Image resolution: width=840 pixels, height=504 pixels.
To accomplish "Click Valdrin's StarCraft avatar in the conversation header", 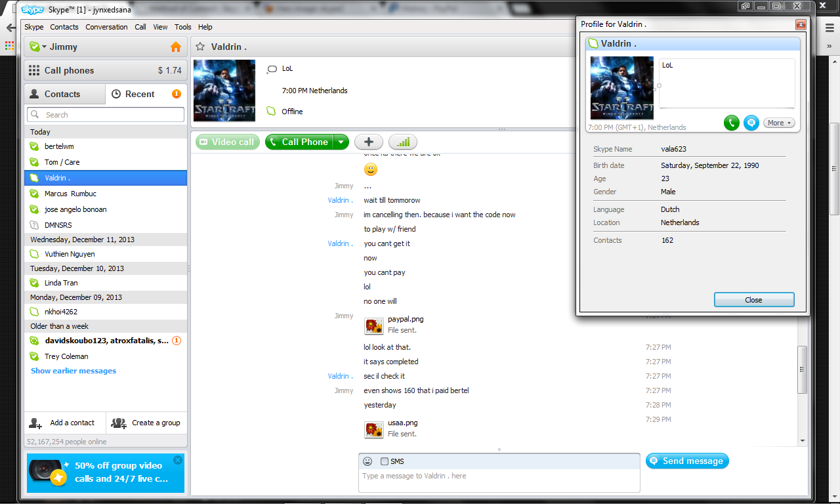I will pos(224,91).
